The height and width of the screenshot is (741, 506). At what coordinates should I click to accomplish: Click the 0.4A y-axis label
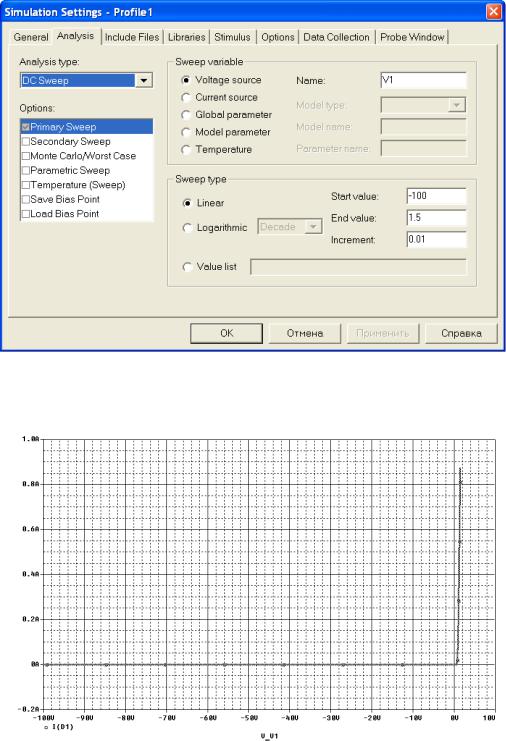point(30,574)
